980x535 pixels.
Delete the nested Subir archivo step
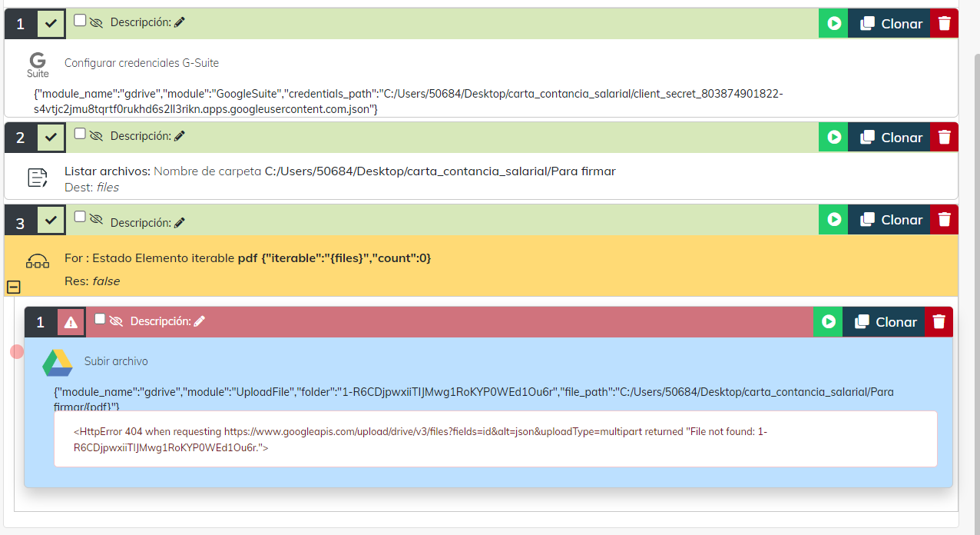coord(939,322)
